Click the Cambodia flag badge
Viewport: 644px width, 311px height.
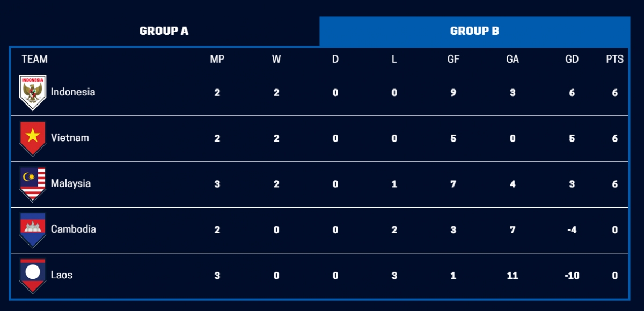point(33,229)
